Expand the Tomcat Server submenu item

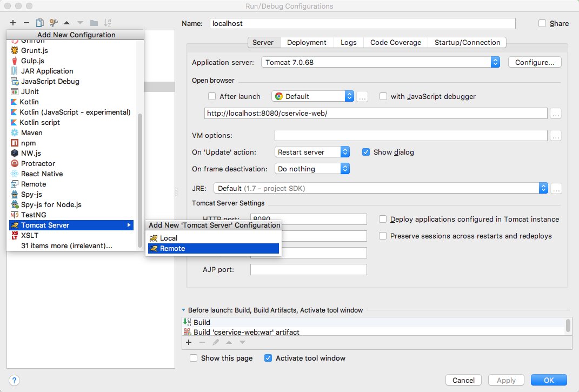(x=71, y=225)
